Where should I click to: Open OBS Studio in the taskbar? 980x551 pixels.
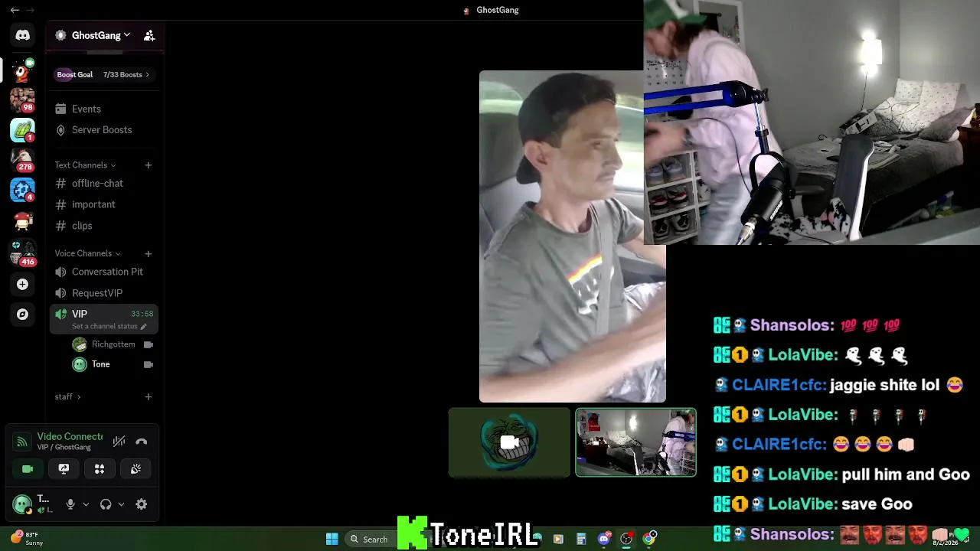626,539
